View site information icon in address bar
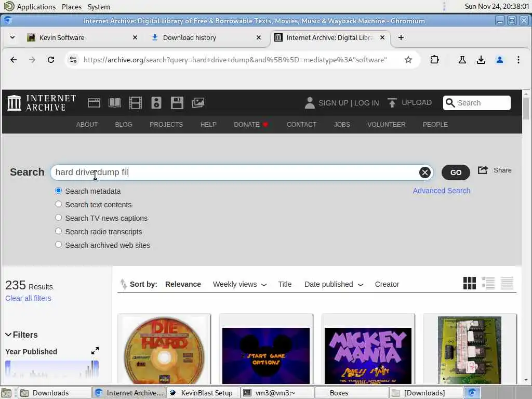Image resolution: width=532 pixels, height=399 pixels. (73, 60)
